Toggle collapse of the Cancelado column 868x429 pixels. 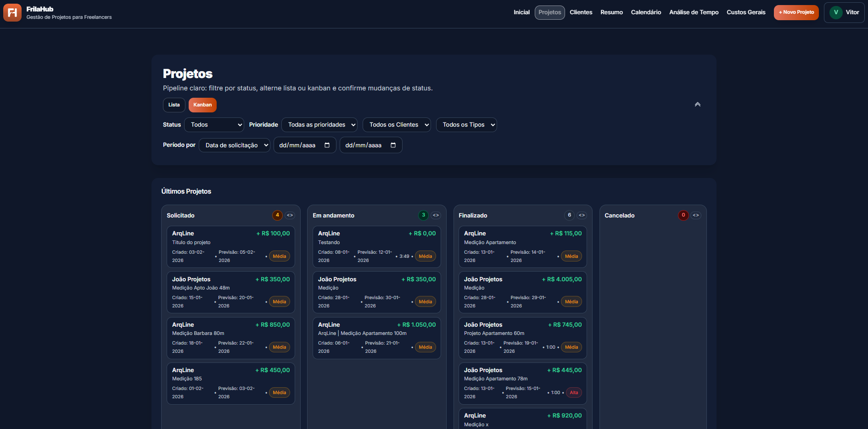coord(696,215)
